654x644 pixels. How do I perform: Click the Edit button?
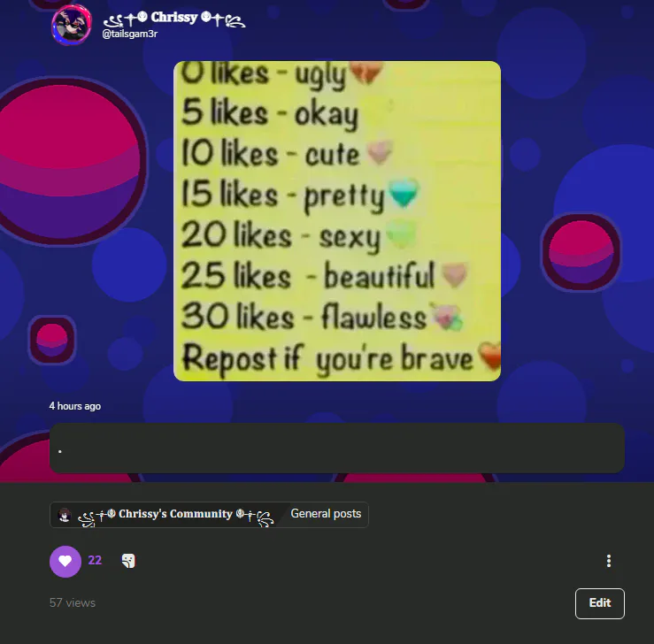[599, 603]
